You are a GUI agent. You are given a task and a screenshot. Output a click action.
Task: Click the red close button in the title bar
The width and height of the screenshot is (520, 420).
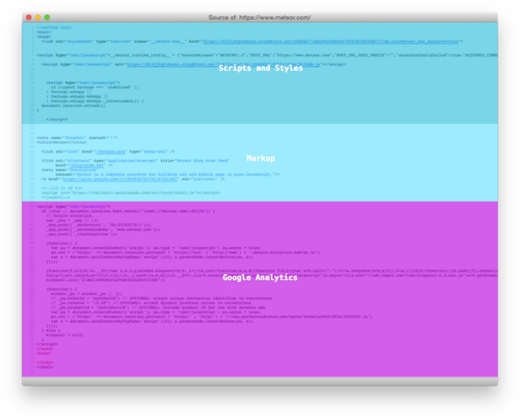click(28, 18)
